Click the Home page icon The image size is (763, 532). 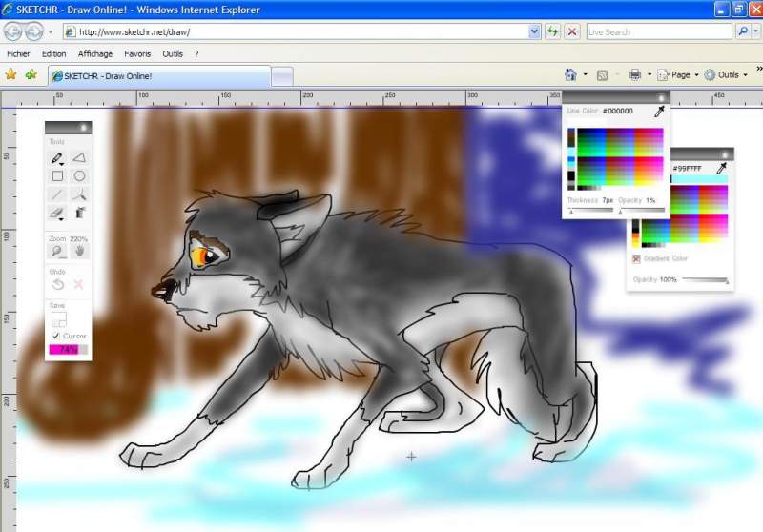[x=570, y=75]
